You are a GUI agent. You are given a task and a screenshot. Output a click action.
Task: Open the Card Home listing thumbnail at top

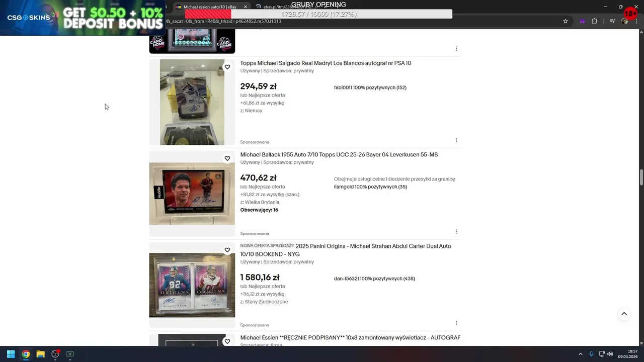pos(192,41)
